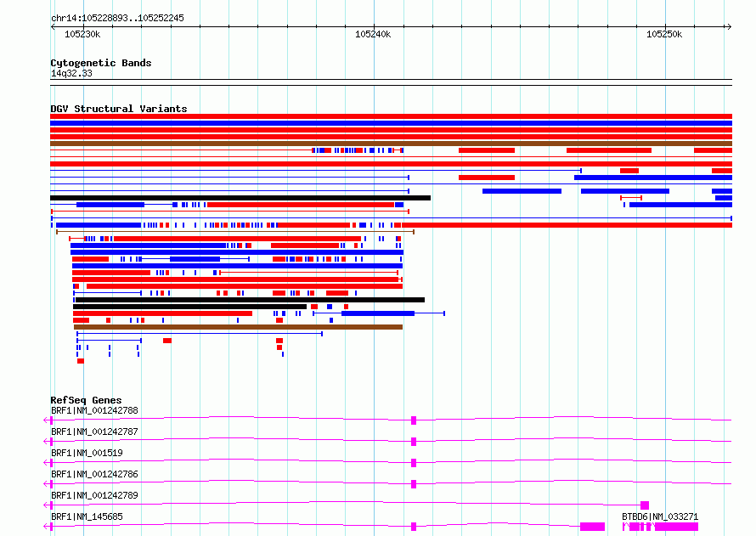
Task: Click the thin brown variant line with end caps
Action: [x=235, y=232]
